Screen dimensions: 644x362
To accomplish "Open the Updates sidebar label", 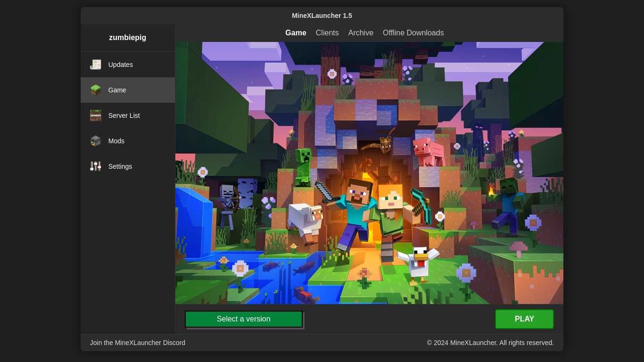I will [121, 65].
